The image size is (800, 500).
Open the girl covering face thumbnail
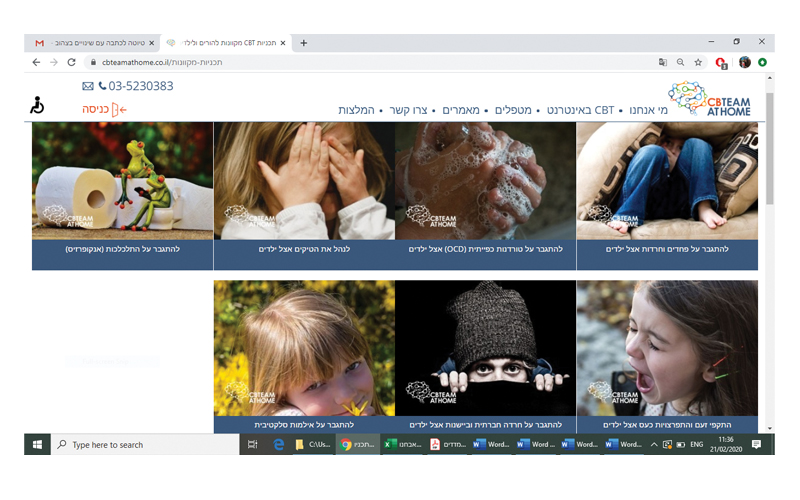[304, 181]
